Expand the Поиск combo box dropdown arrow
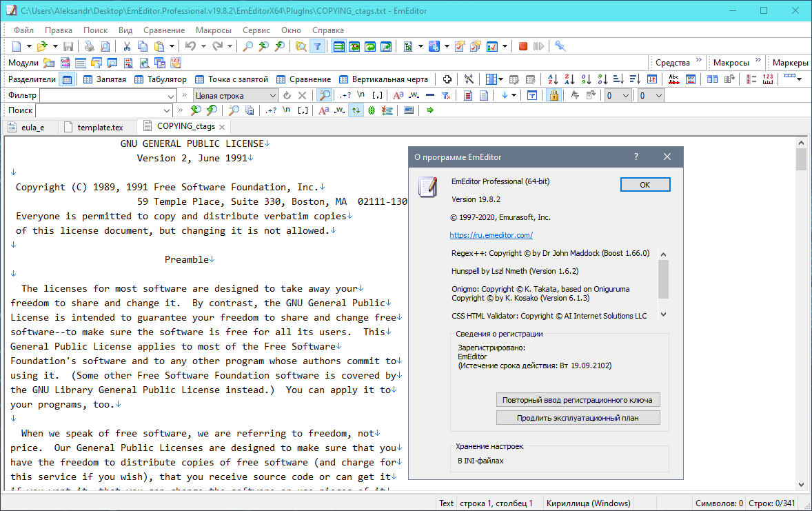Viewport: 812px width, 511px height. [167, 110]
